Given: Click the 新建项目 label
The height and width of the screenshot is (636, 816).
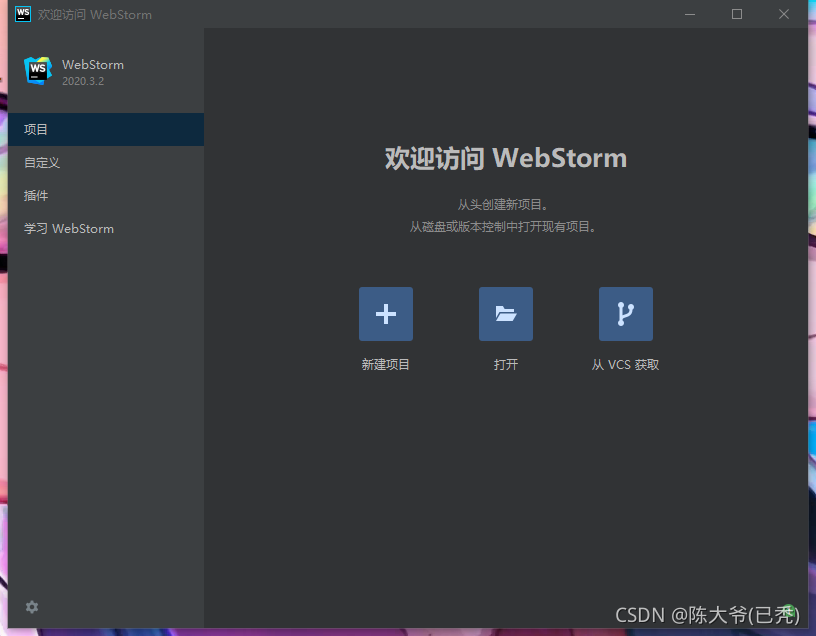Looking at the screenshot, I should 386,364.
